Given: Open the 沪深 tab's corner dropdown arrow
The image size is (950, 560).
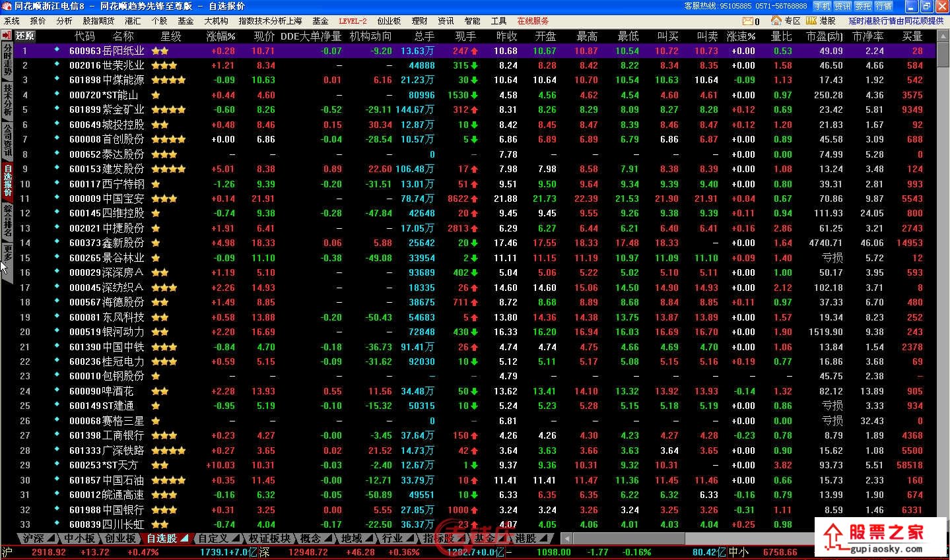Looking at the screenshot, I should point(51,539).
